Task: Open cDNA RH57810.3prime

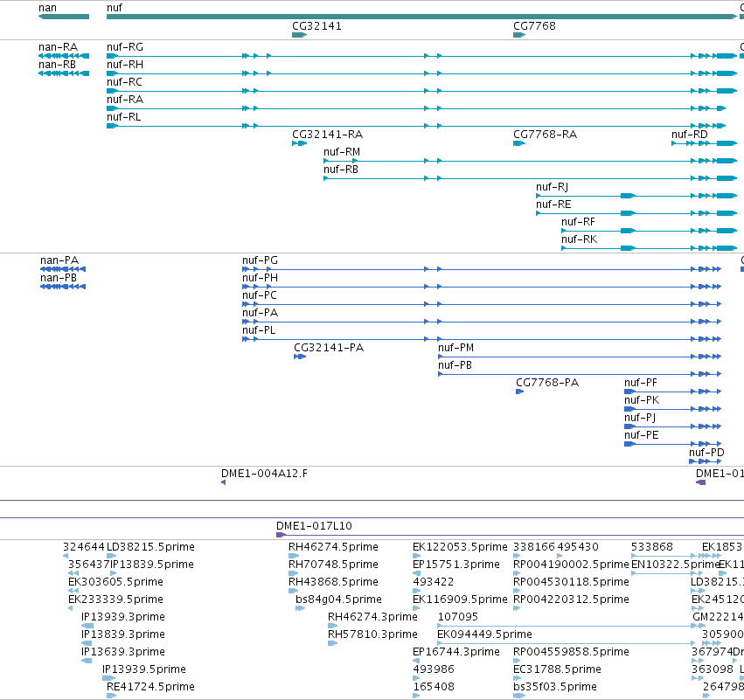Action: [x=372, y=635]
